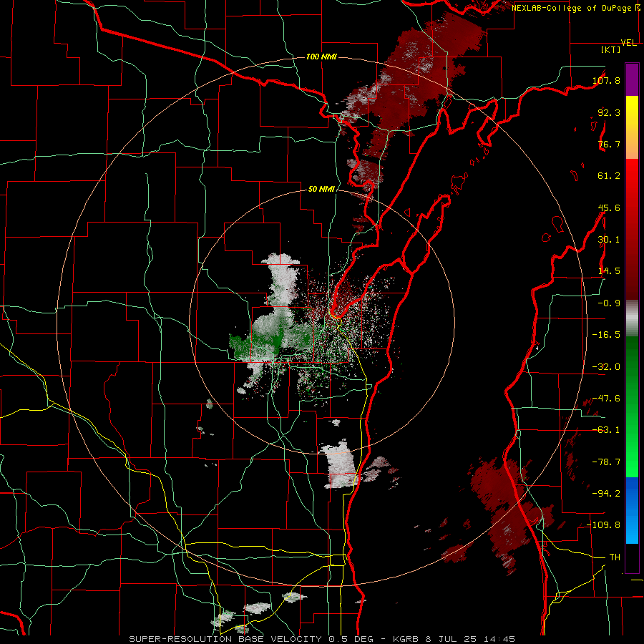Click the 100 NMI range ring label
This screenshot has height=644, width=644.
[x=321, y=57]
